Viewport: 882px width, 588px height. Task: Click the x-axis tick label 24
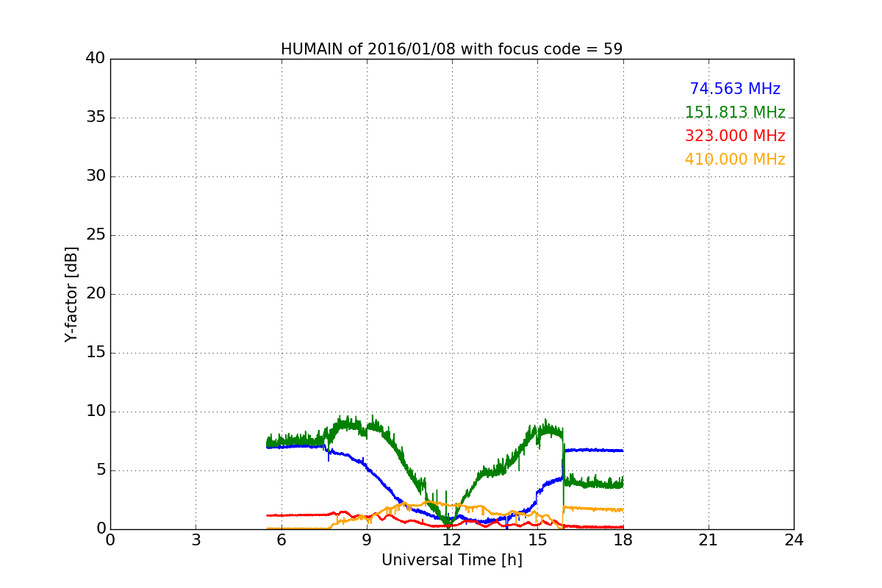tap(794, 540)
